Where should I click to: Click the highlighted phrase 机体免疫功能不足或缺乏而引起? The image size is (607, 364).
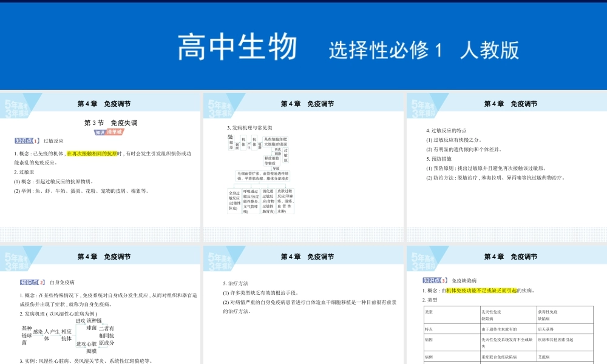(x=481, y=291)
